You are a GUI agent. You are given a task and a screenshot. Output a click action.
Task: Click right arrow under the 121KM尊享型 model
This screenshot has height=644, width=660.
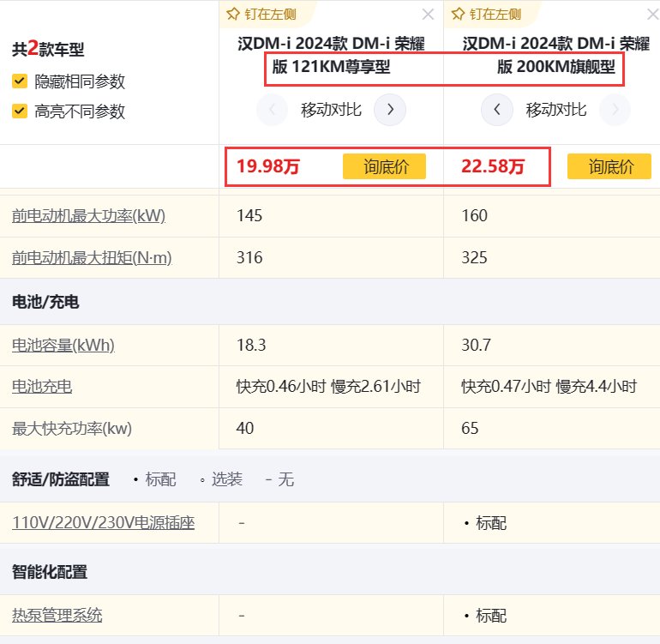tap(390, 110)
